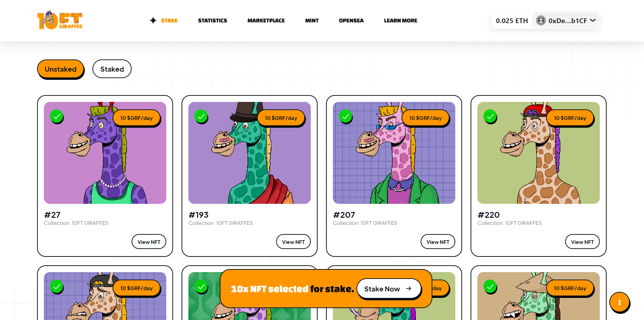The width and height of the screenshot is (644, 320).
Task: Click View NFT for giraffe #220
Action: (x=582, y=242)
